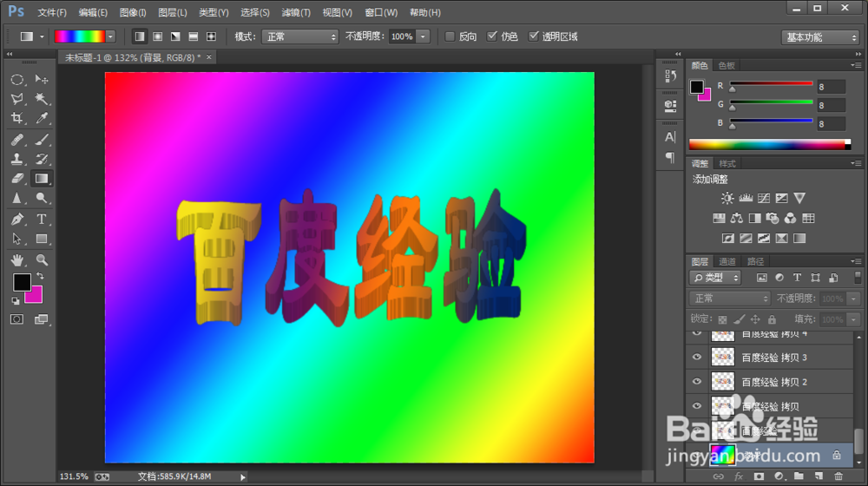Switch to the 样式 tab
Viewport: 868px width, 486px height.
pos(727,163)
